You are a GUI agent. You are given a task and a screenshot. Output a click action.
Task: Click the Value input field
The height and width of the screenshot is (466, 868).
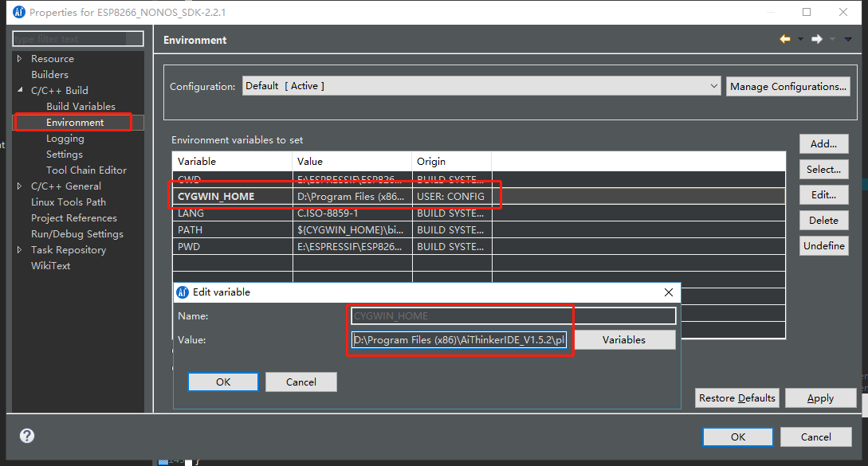pos(459,340)
